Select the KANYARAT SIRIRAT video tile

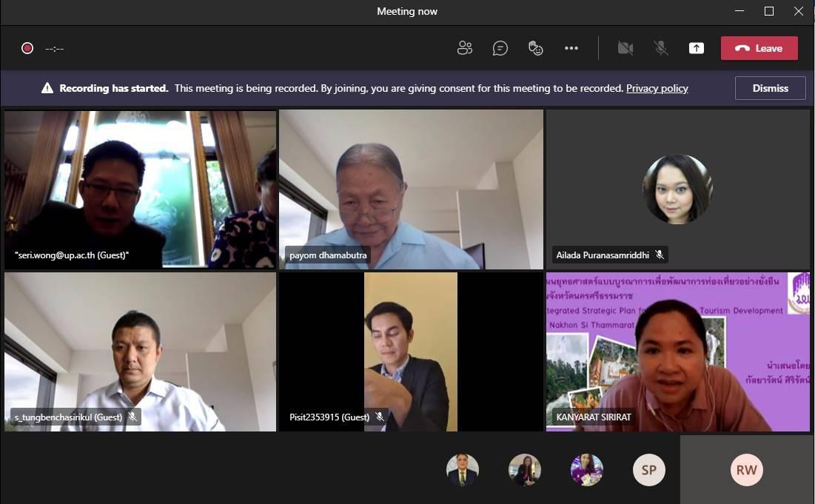(677, 352)
